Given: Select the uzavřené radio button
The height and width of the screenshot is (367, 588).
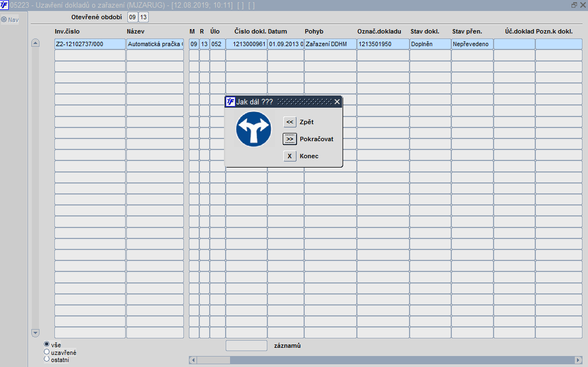Looking at the screenshot, I should pyautogui.click(x=47, y=352).
